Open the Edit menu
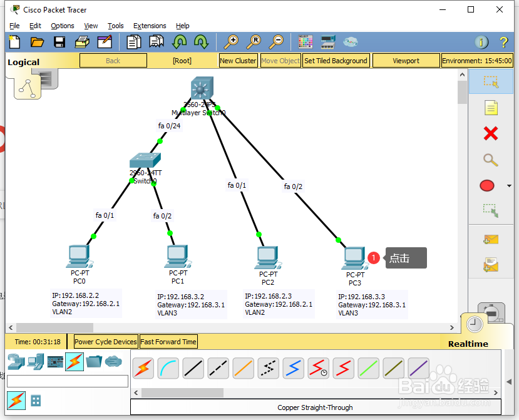 tap(35, 26)
